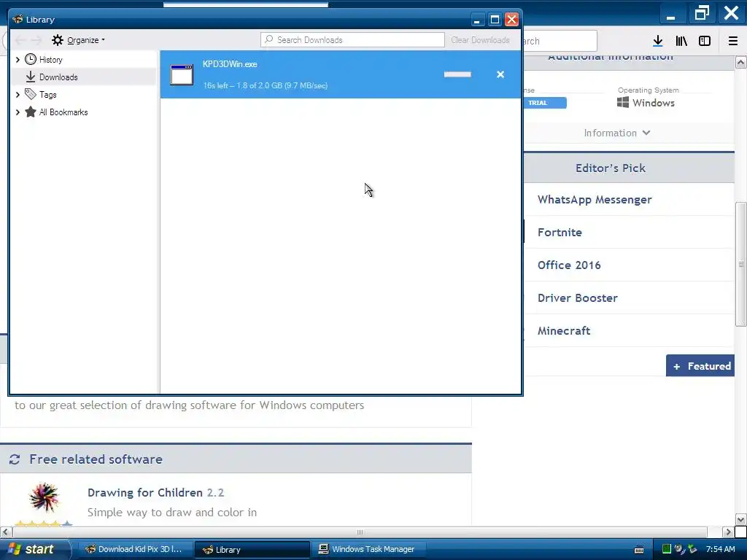Click the TRIAL license badge
The width and height of the screenshot is (747, 560).
[545, 103]
